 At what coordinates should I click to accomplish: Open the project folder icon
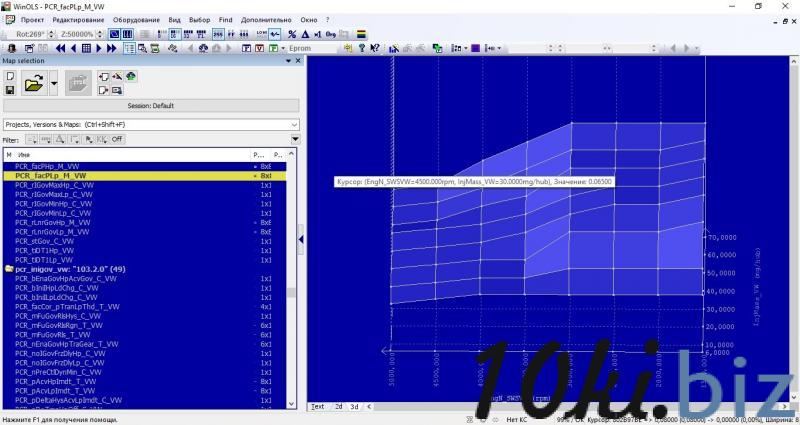click(x=34, y=83)
